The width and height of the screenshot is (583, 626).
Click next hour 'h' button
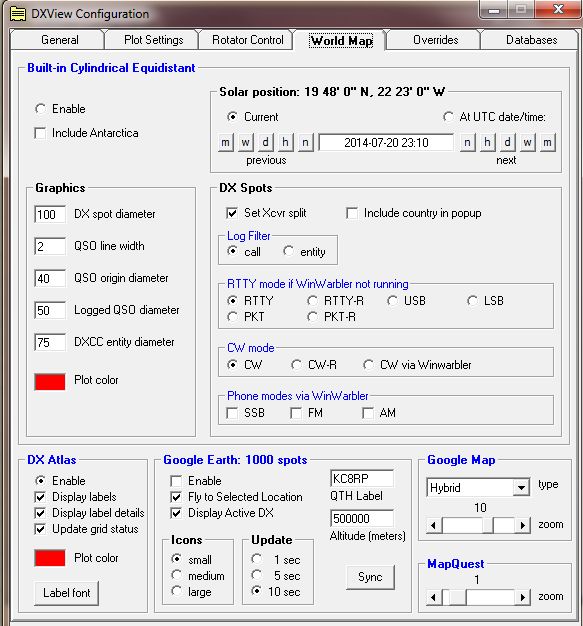tap(487, 143)
